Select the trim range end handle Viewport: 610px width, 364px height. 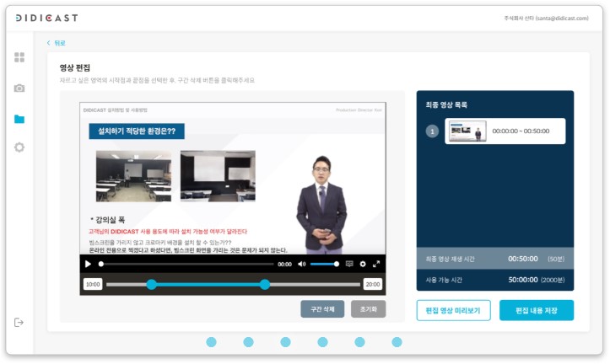pyautogui.click(x=265, y=284)
